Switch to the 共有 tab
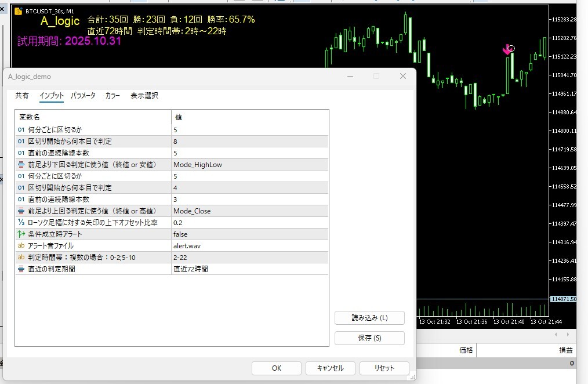 [x=22, y=96]
